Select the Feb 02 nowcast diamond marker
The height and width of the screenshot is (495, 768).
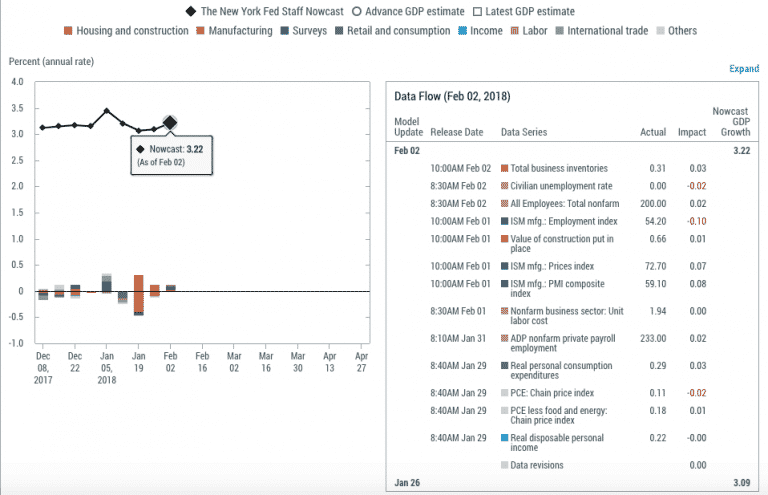point(170,123)
